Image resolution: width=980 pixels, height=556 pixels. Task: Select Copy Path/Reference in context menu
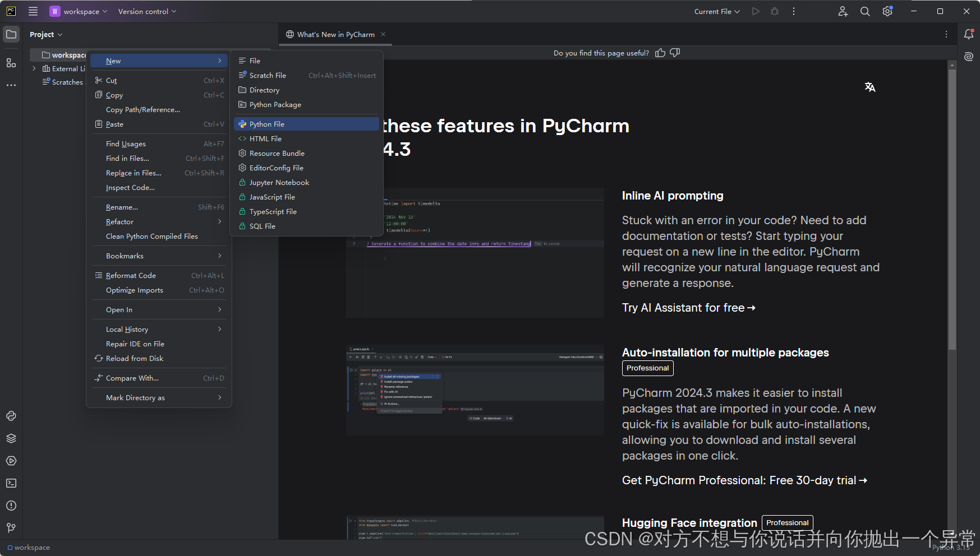[x=159, y=110]
